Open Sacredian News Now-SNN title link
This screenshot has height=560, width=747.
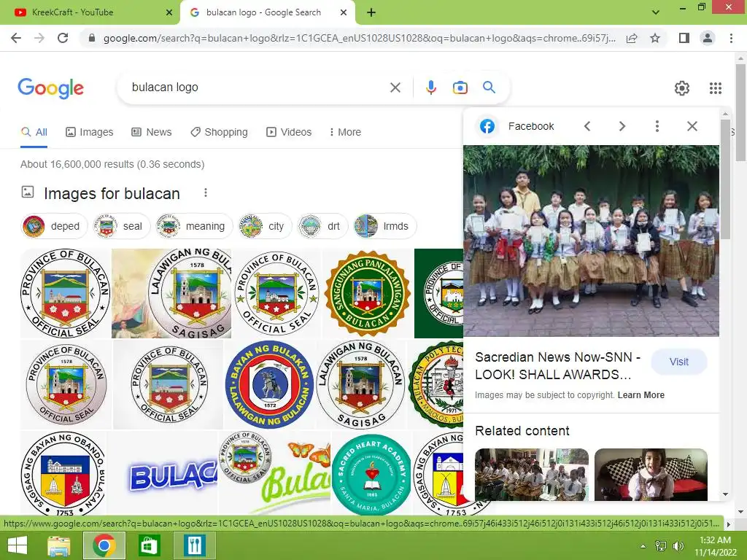[557, 366]
